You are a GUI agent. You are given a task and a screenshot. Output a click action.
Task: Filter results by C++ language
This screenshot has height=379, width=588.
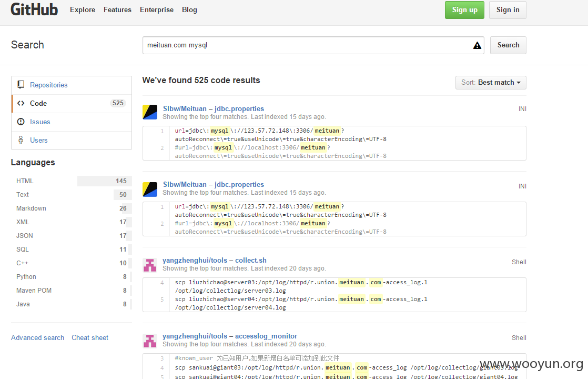click(x=72, y=263)
